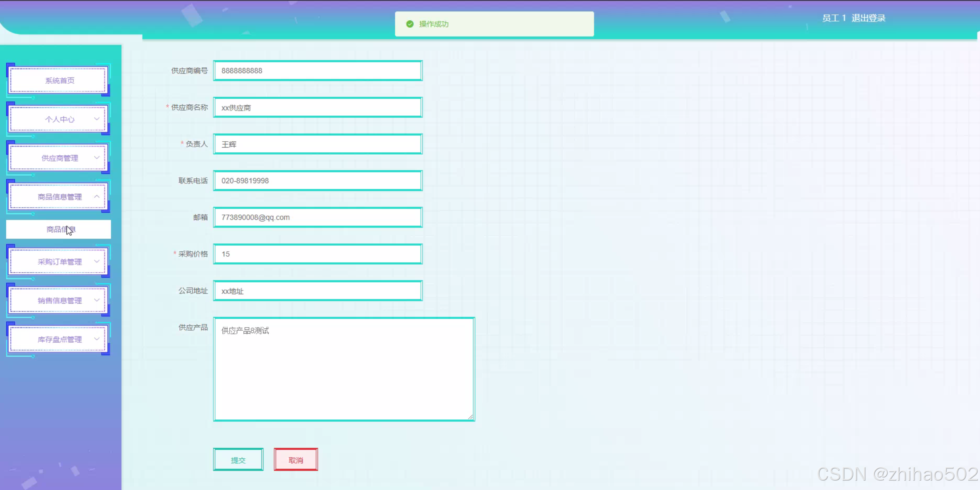This screenshot has width=980, height=490.
Task: Click the 邮箱 email input field
Action: click(317, 218)
